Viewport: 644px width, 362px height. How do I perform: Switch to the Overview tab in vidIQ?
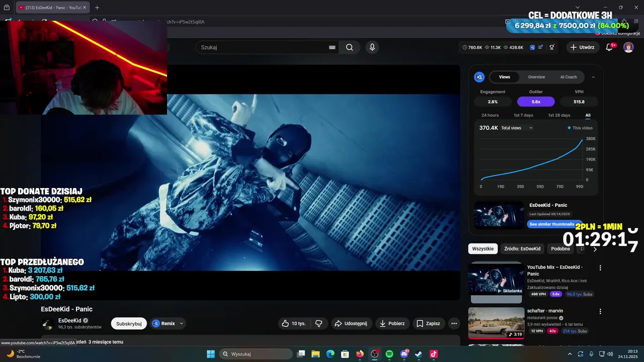(536, 77)
